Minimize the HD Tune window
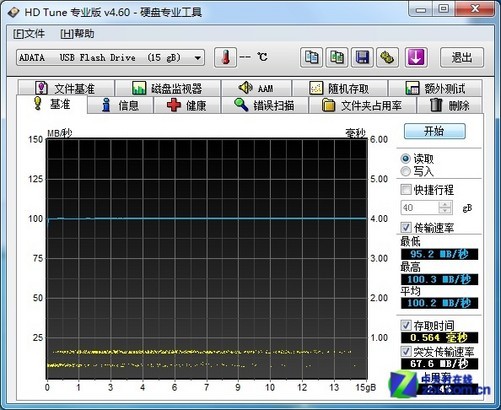Screen dimensions: 501x410 point(421,9)
